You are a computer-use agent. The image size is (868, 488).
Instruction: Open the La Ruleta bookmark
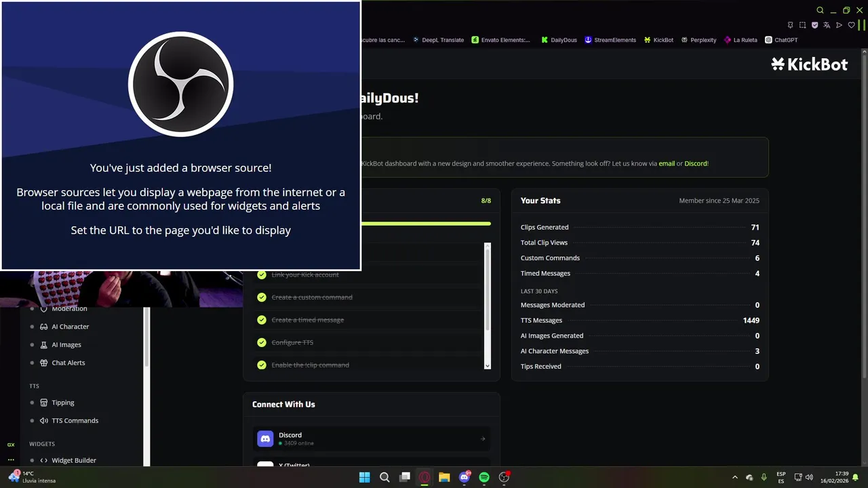[x=741, y=40]
